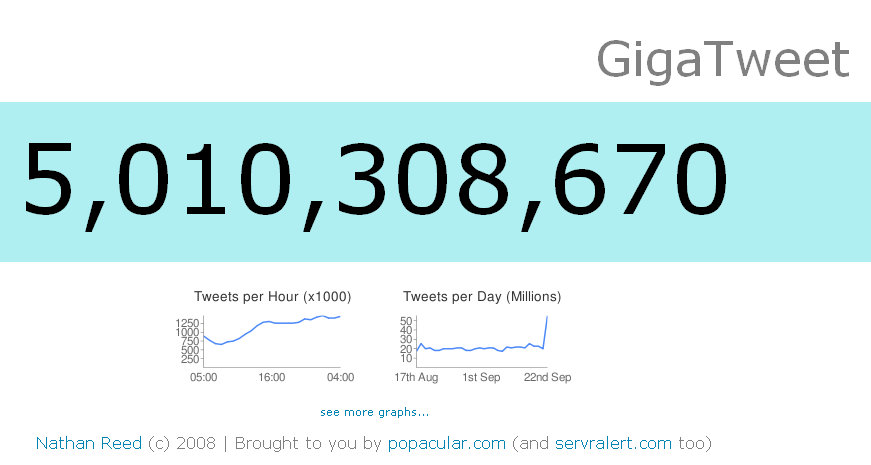Click the 05:00 axis label
871x465 pixels.
pyautogui.click(x=203, y=377)
